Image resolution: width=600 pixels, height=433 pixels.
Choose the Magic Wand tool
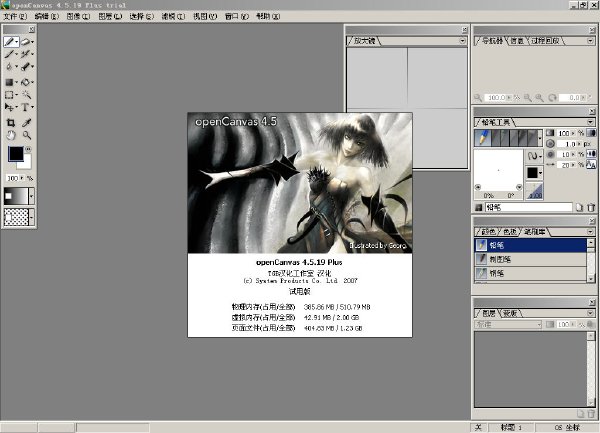(26, 94)
